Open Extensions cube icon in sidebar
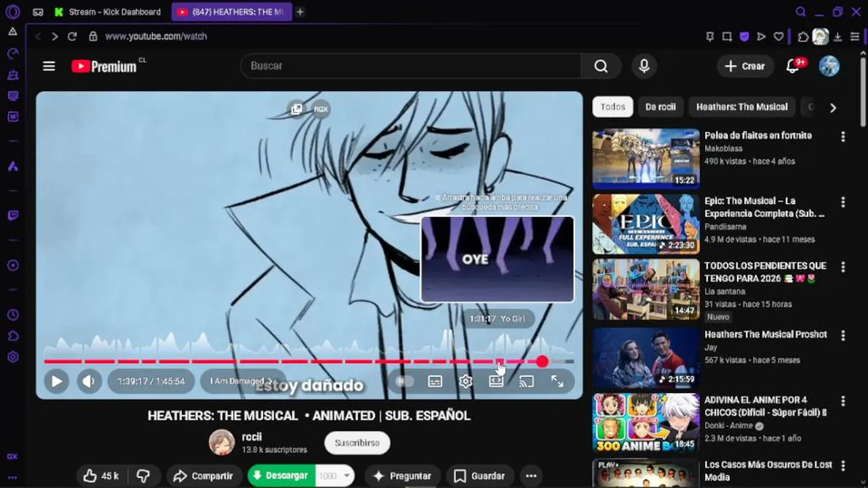This screenshot has height=488, width=868. coord(12,336)
